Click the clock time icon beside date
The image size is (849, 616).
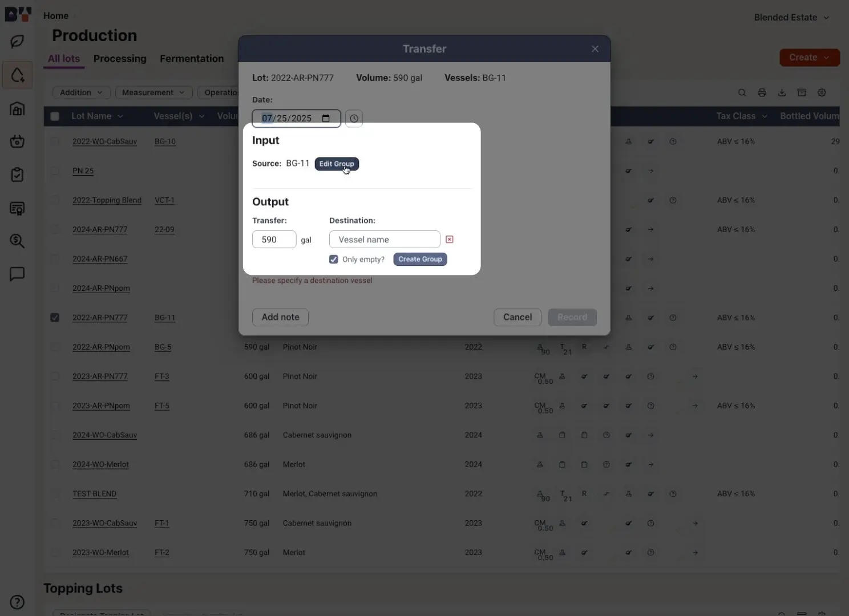tap(354, 118)
